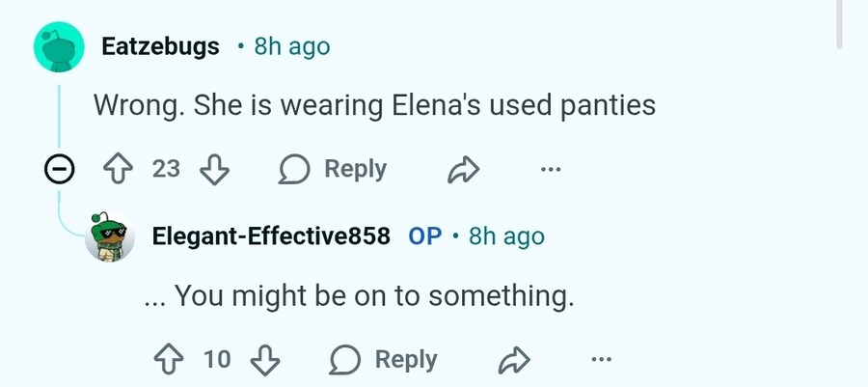Viewport: 868px width, 387px height.
Task: Click the OP badge label
Action: pos(424,236)
